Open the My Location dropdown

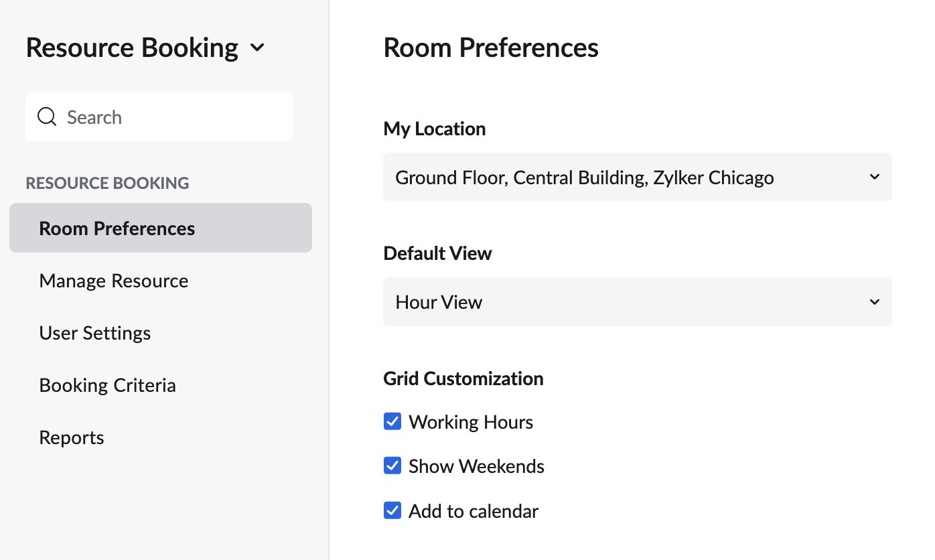(636, 177)
